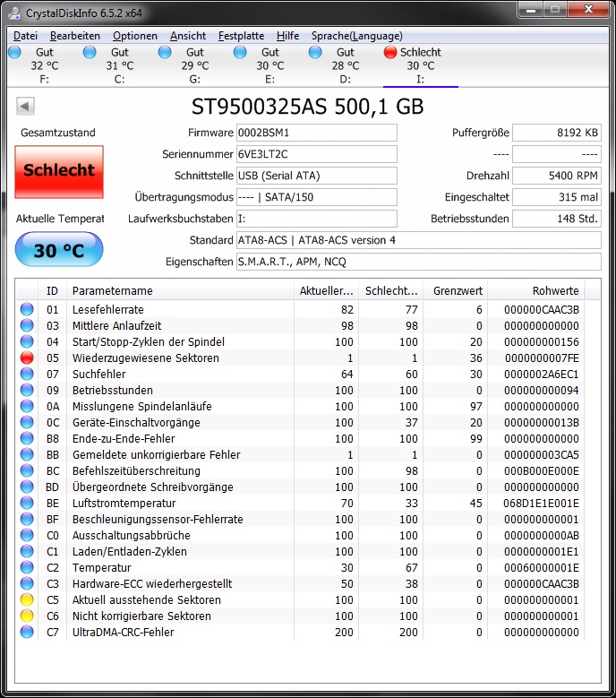Click the Rohwerte column header

(x=536, y=290)
